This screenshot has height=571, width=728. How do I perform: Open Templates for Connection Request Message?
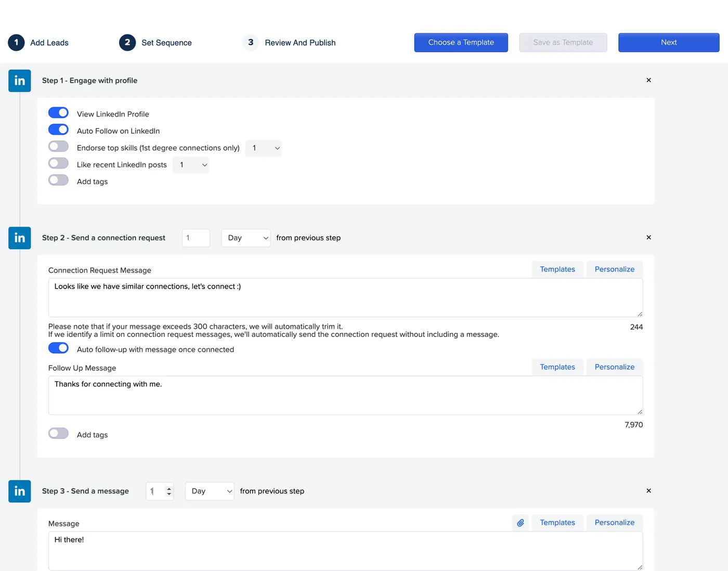coord(557,269)
